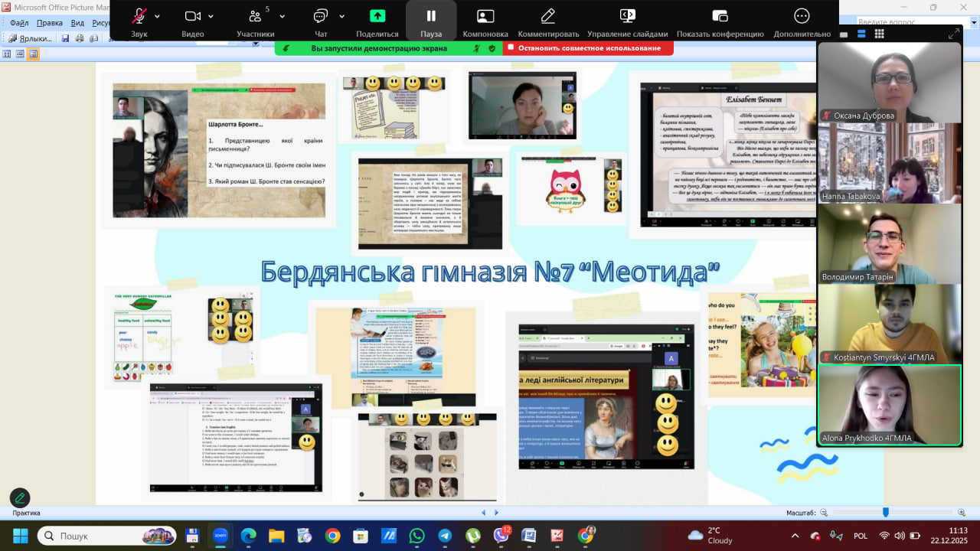Click the green Поделиться share icon
This screenshot has width=980, height=551.
pos(377,16)
